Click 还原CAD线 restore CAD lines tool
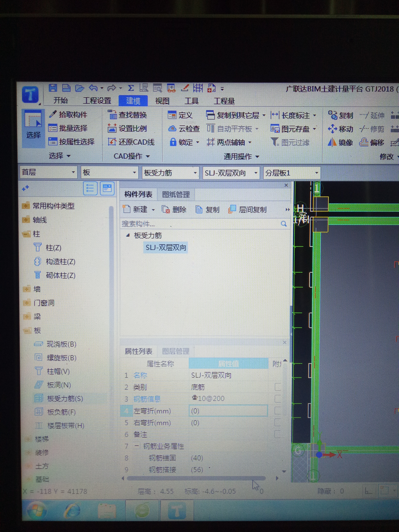The width and height of the screenshot is (399, 532). [131, 142]
